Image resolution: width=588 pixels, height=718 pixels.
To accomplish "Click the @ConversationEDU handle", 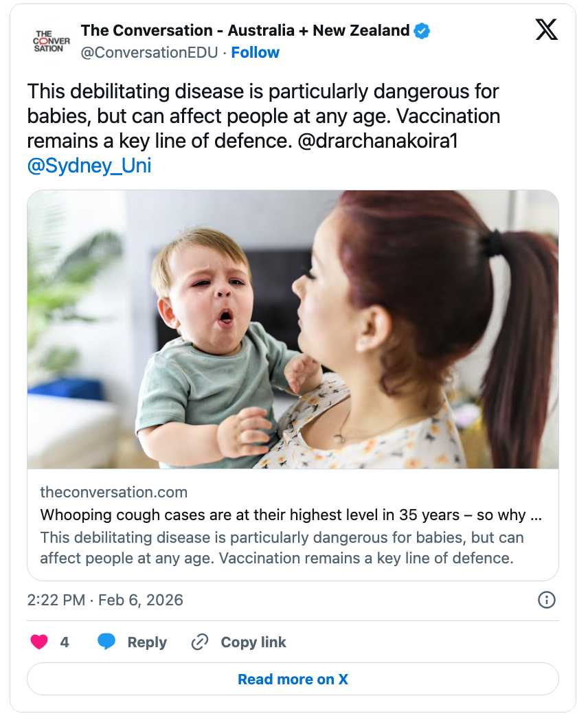I will click(150, 53).
